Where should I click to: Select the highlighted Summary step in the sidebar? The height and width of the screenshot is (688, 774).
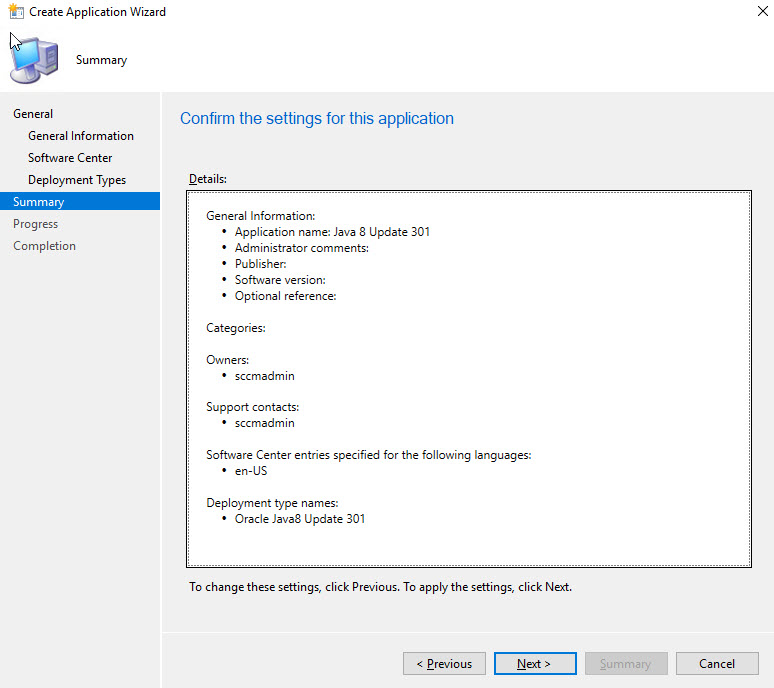(x=38, y=202)
